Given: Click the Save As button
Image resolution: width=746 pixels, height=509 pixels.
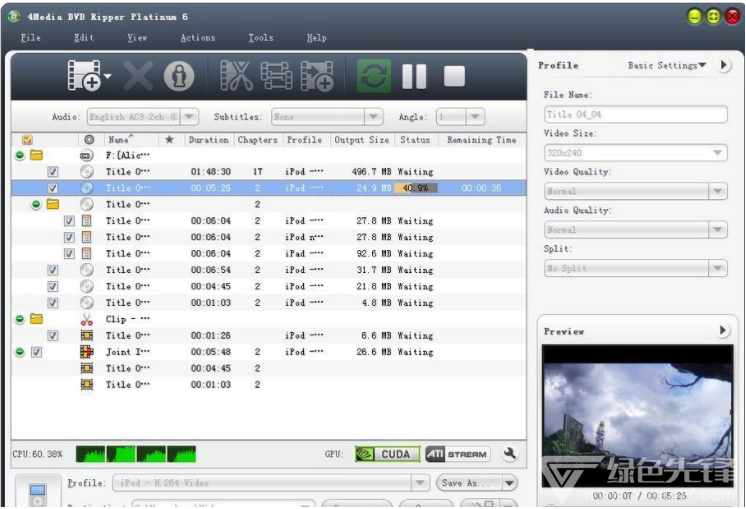Looking at the screenshot, I should tap(465, 483).
